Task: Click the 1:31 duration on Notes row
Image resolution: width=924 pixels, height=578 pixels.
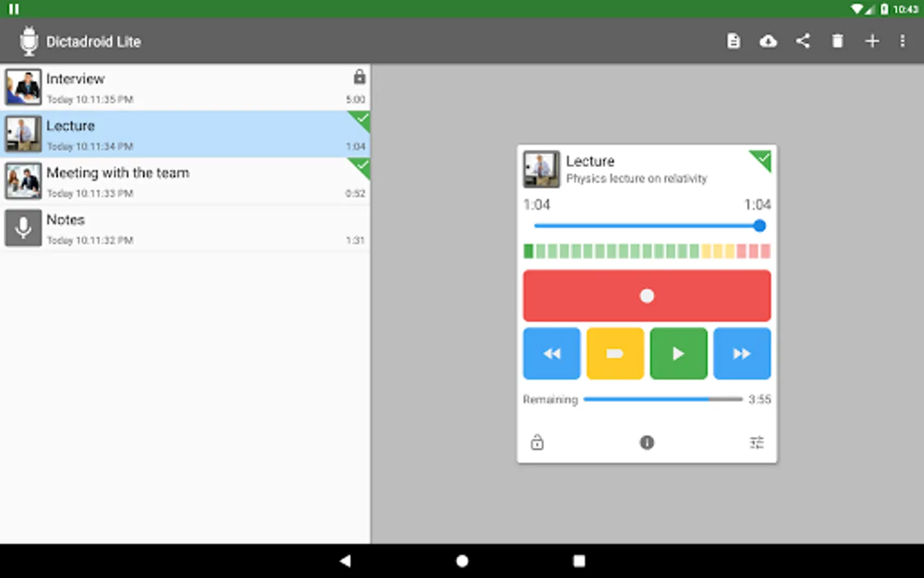Action: (355, 240)
